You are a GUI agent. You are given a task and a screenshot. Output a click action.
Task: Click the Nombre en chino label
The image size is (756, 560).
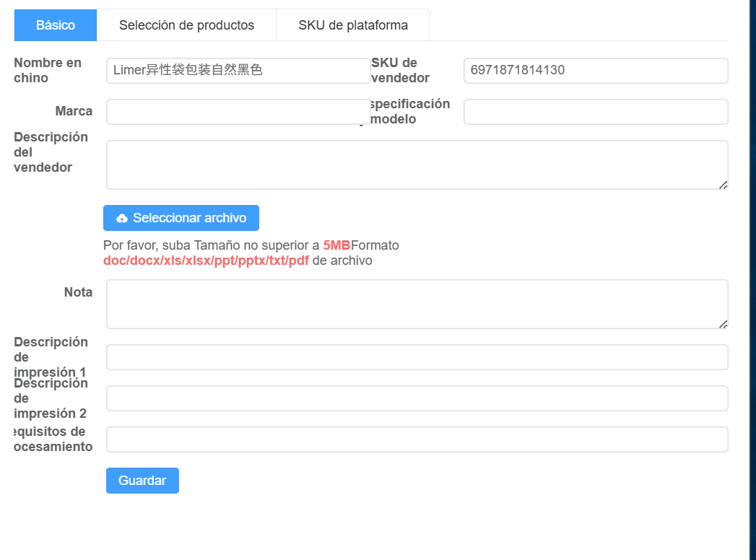pos(48,70)
